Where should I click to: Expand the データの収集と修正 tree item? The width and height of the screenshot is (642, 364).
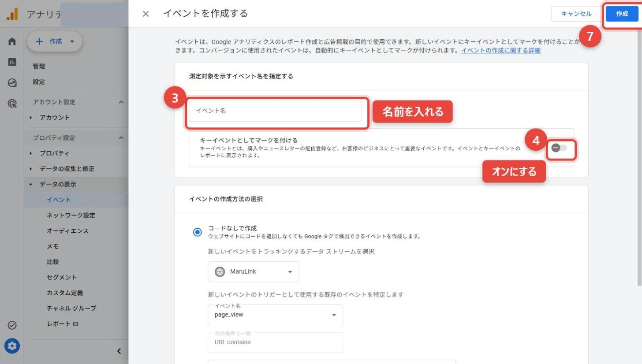point(31,169)
